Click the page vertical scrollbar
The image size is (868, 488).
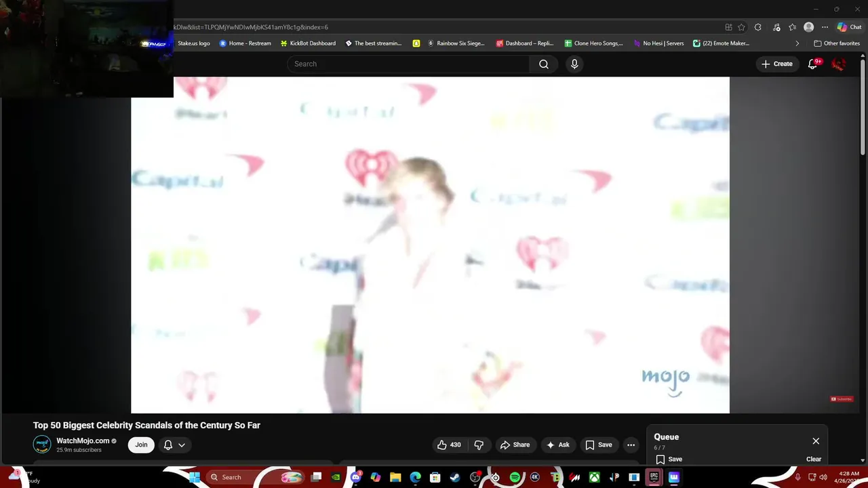point(863,108)
